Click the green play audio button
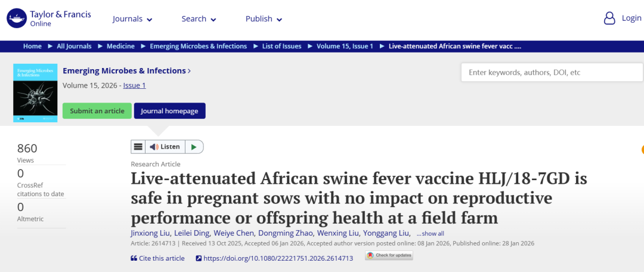The height and width of the screenshot is (272, 644). [x=194, y=147]
